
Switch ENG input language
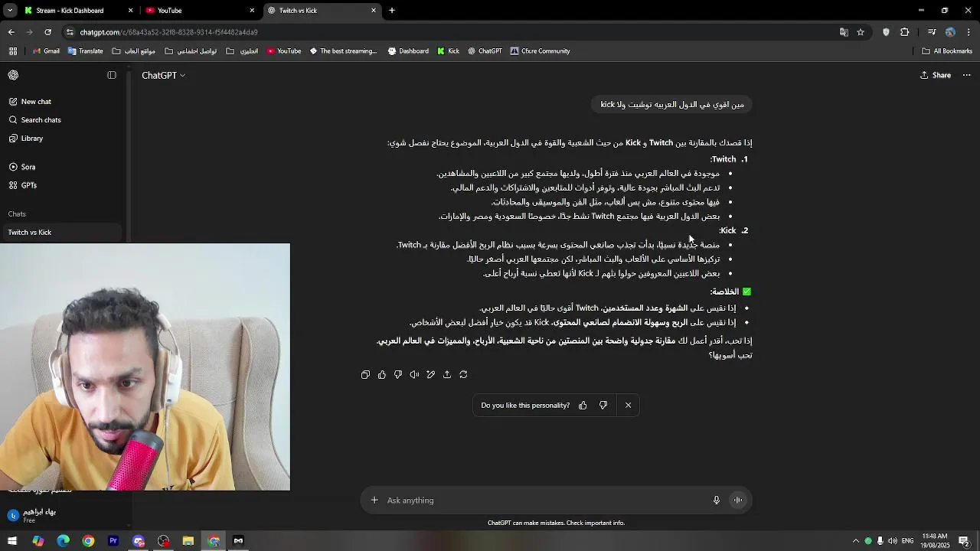(908, 541)
